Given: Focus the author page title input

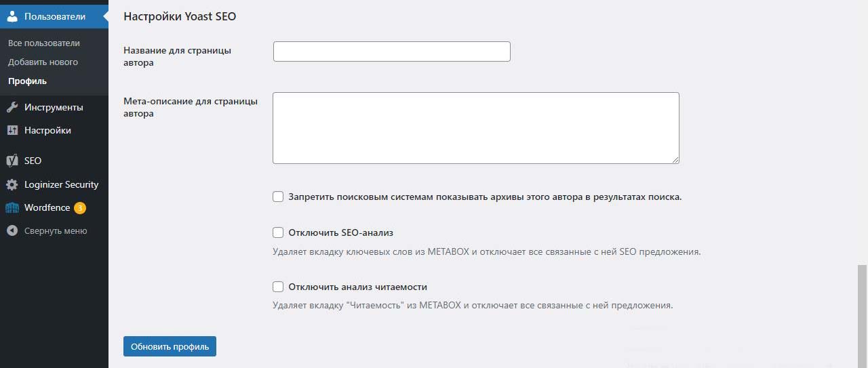Looking at the screenshot, I should 391,52.
